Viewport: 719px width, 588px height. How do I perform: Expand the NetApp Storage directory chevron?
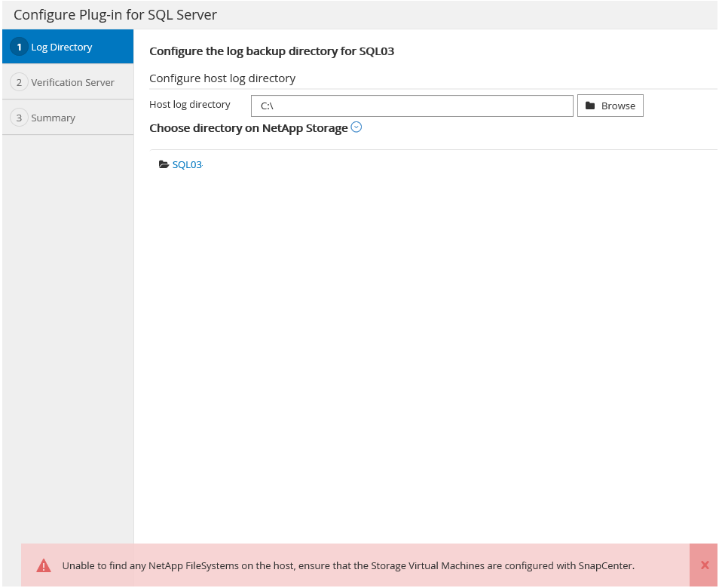click(356, 127)
